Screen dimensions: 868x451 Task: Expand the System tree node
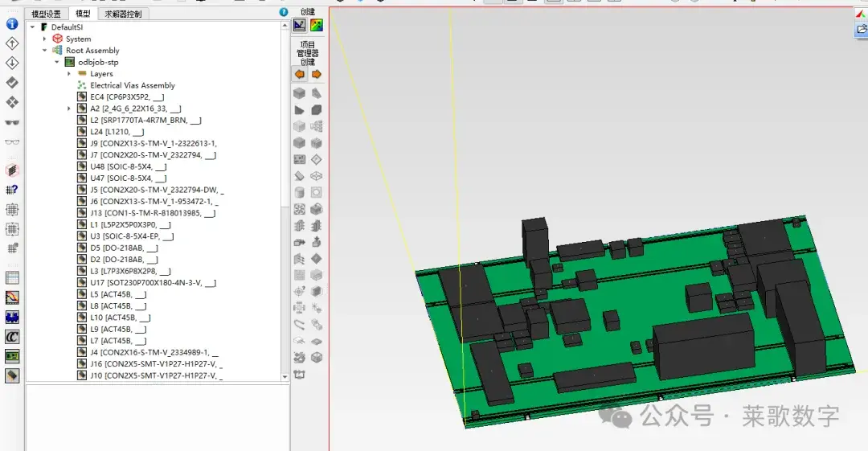point(45,39)
